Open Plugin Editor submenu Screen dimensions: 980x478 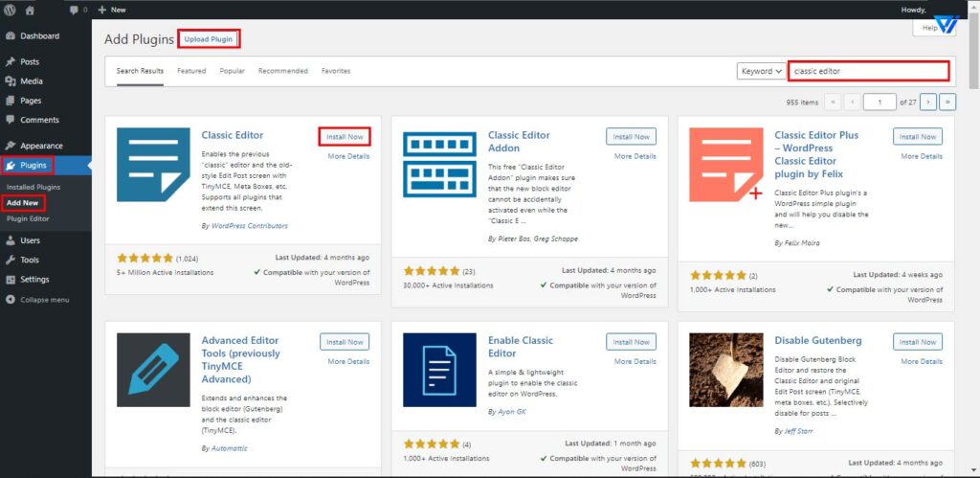click(x=28, y=219)
